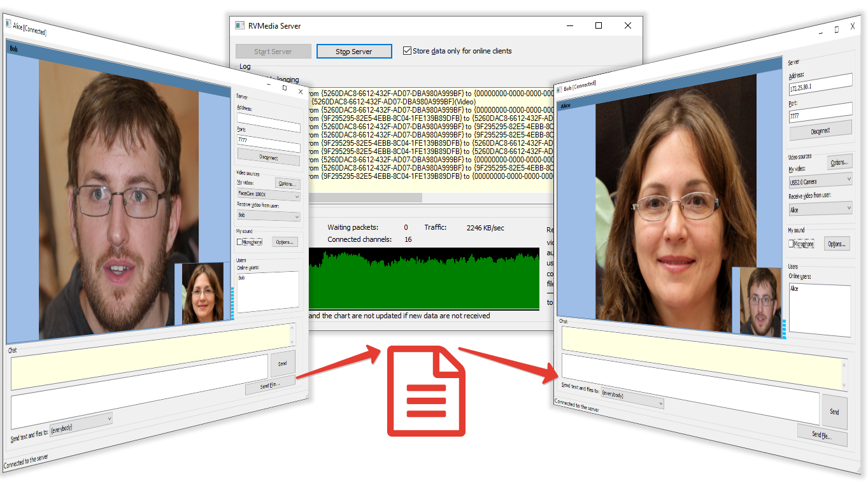Open the USB2.0 Camera video source dropdown
Viewport: 868px width, 485px height.
pyautogui.click(x=820, y=181)
